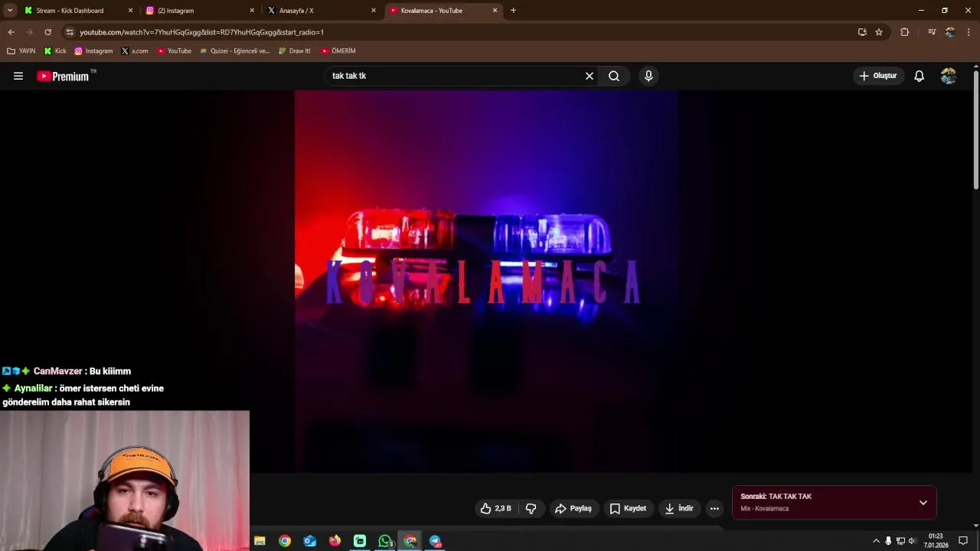
Task: Open the Draw It! bookmark
Action: 295,51
